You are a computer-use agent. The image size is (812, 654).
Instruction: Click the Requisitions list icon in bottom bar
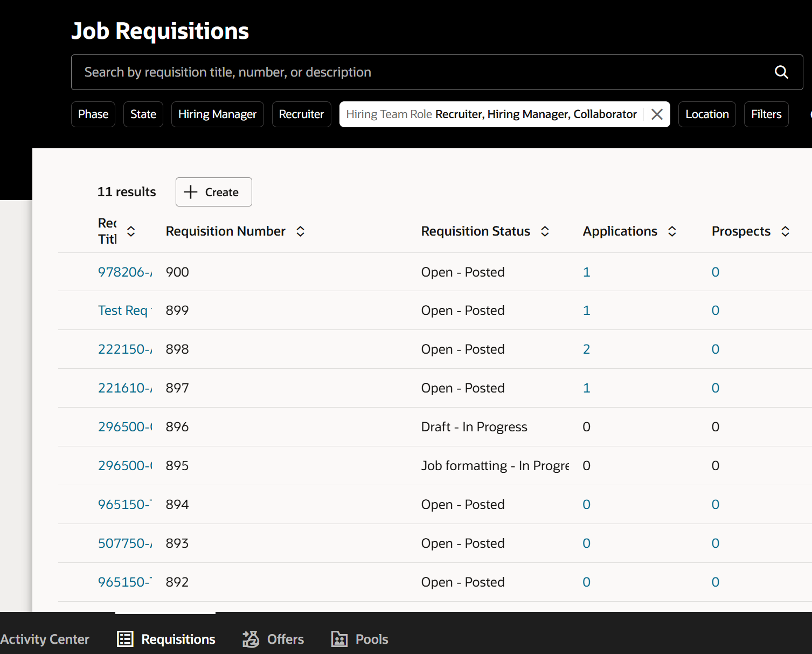point(126,639)
